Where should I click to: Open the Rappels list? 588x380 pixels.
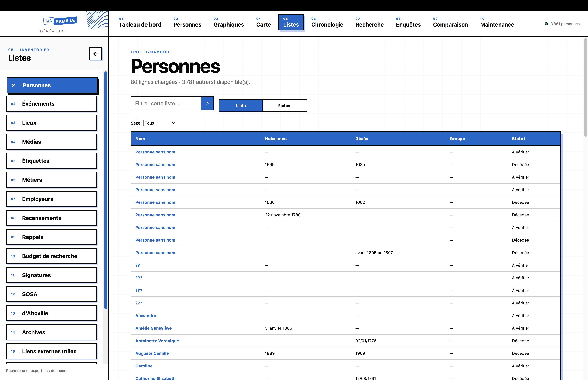click(x=52, y=237)
